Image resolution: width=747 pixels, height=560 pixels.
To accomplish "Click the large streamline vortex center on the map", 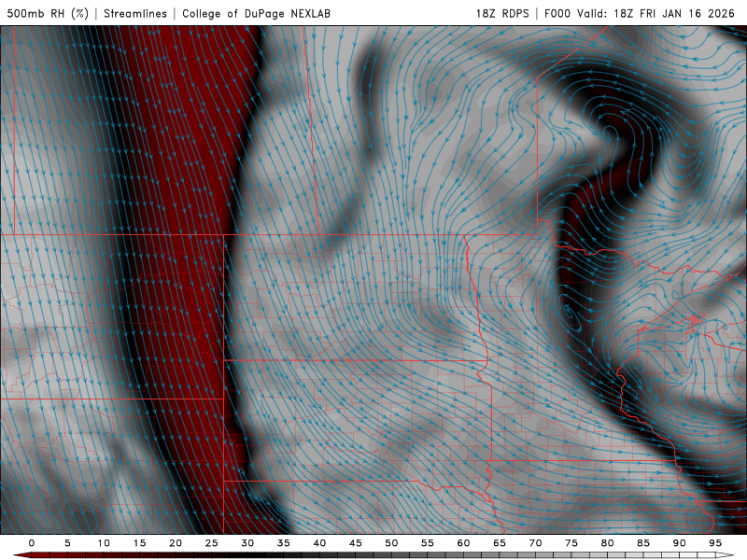I will tap(608, 133).
